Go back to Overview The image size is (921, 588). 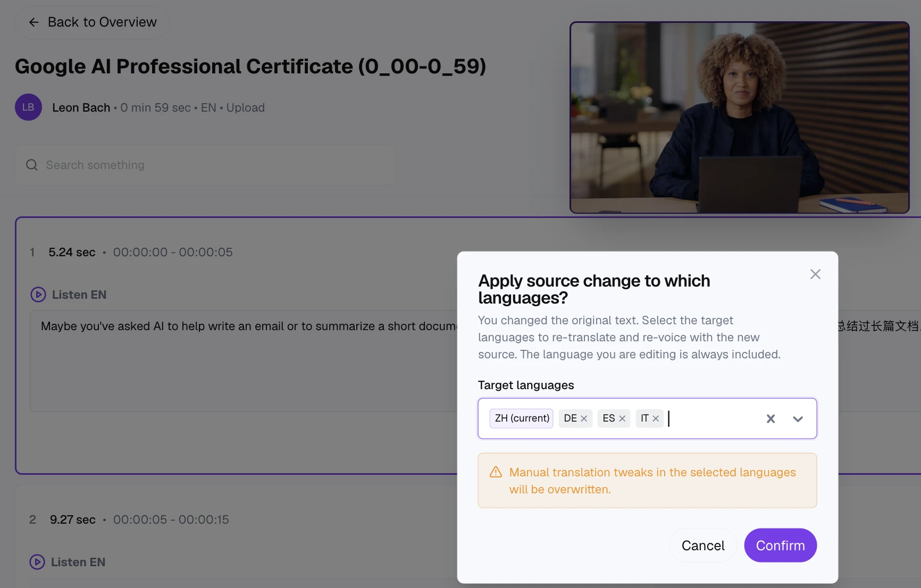[92, 22]
